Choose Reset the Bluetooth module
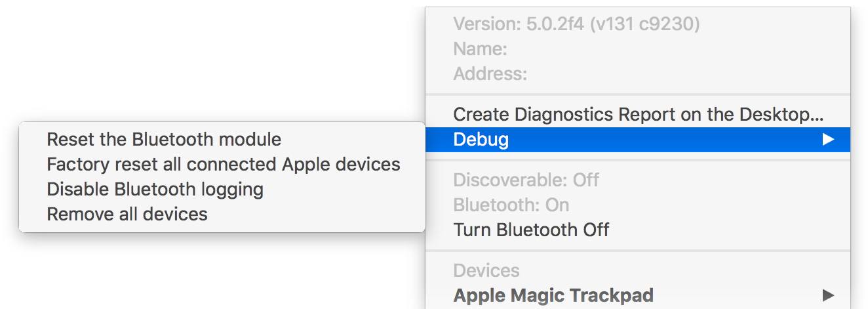The width and height of the screenshot is (868, 309). point(164,139)
